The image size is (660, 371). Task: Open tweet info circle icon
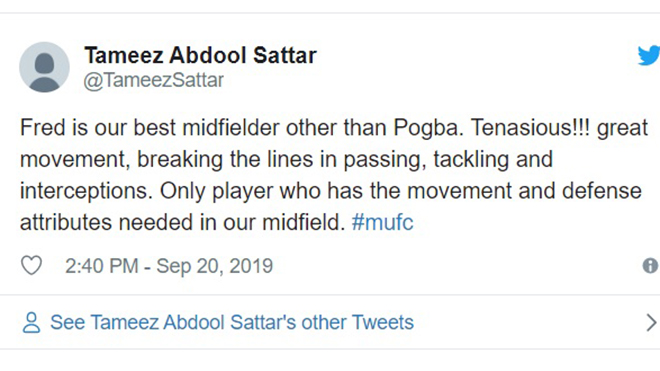pyautogui.click(x=651, y=266)
